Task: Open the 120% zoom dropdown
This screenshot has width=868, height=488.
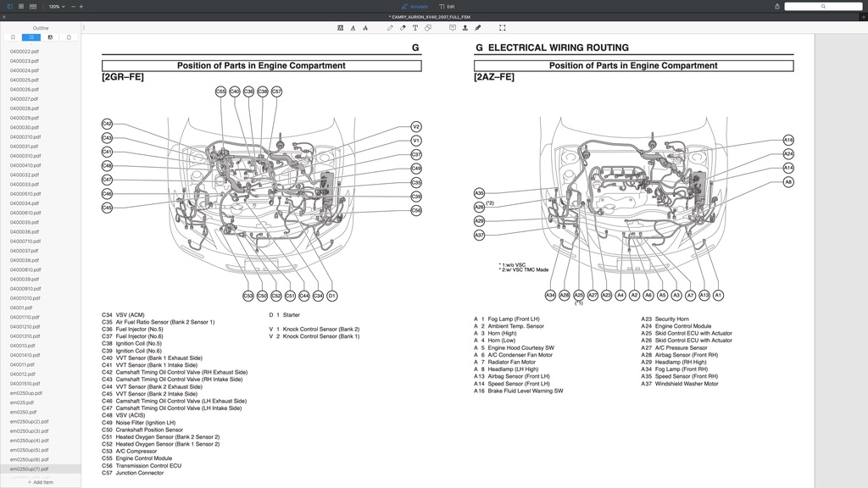Action: tap(55, 7)
